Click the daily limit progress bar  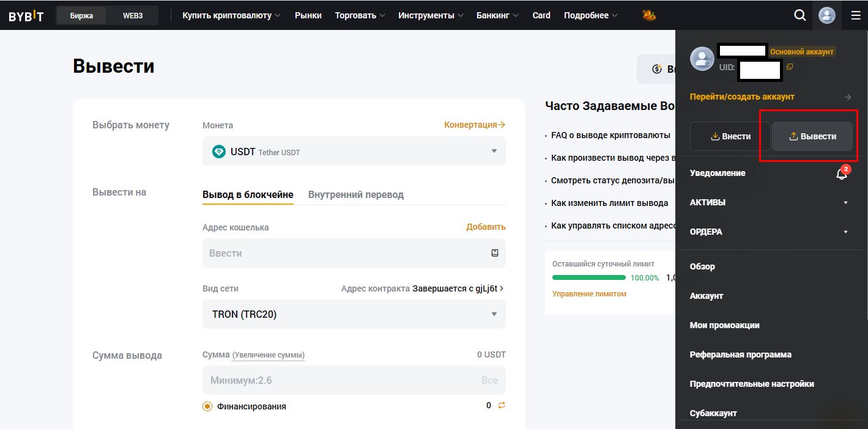point(589,277)
